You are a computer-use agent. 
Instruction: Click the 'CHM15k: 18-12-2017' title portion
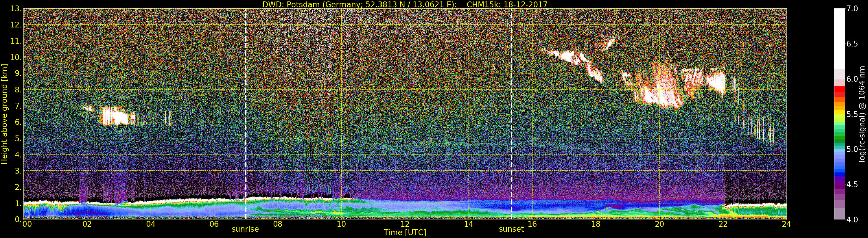(x=507, y=4)
